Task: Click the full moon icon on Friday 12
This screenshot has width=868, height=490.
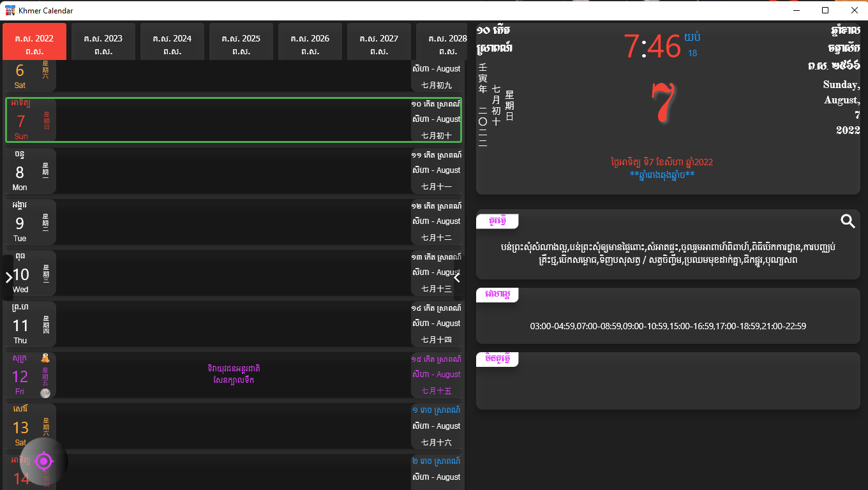Action: [45, 393]
